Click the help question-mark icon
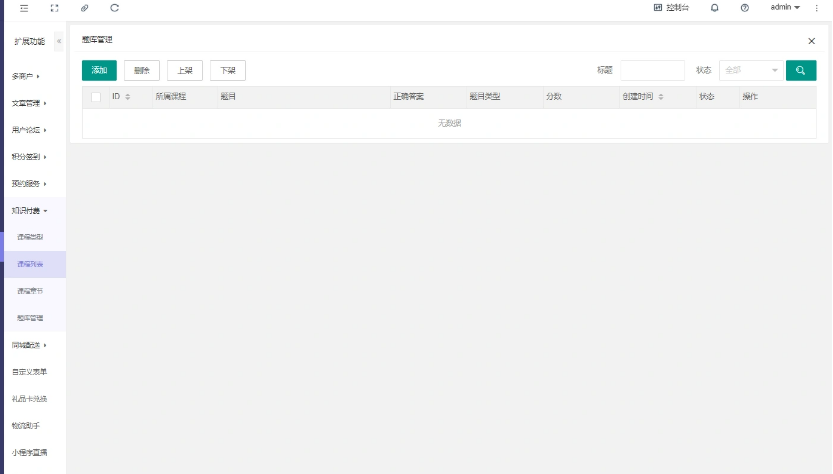 tap(745, 8)
